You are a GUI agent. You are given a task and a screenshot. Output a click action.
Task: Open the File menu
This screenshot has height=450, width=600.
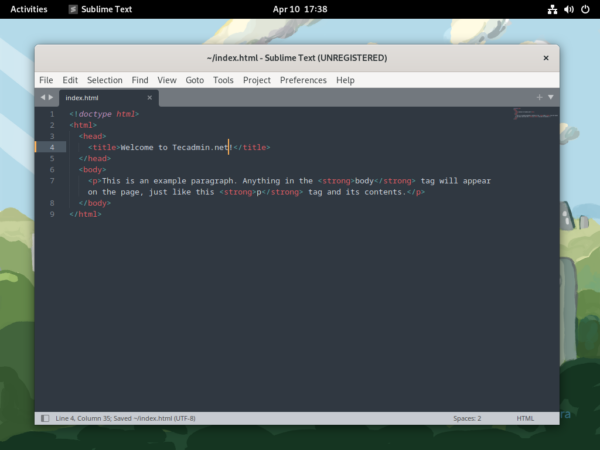coord(46,80)
